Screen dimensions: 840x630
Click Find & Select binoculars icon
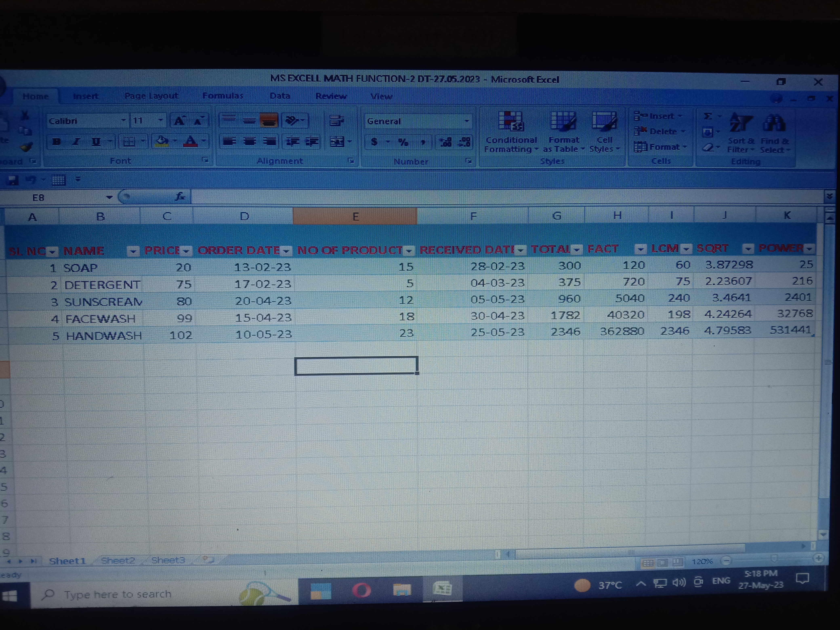tap(774, 123)
